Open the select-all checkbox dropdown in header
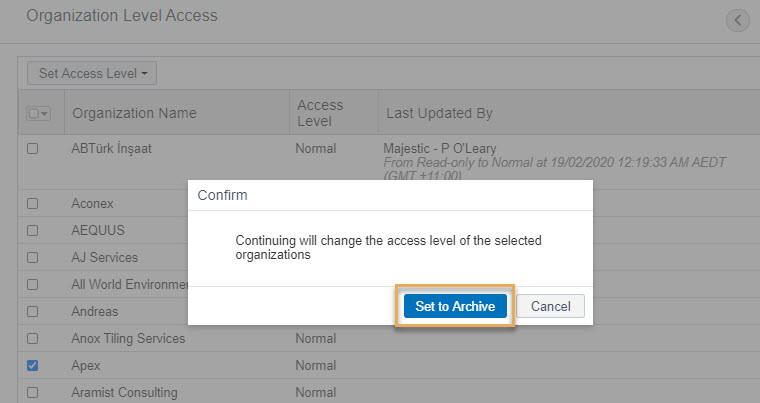 pos(38,113)
